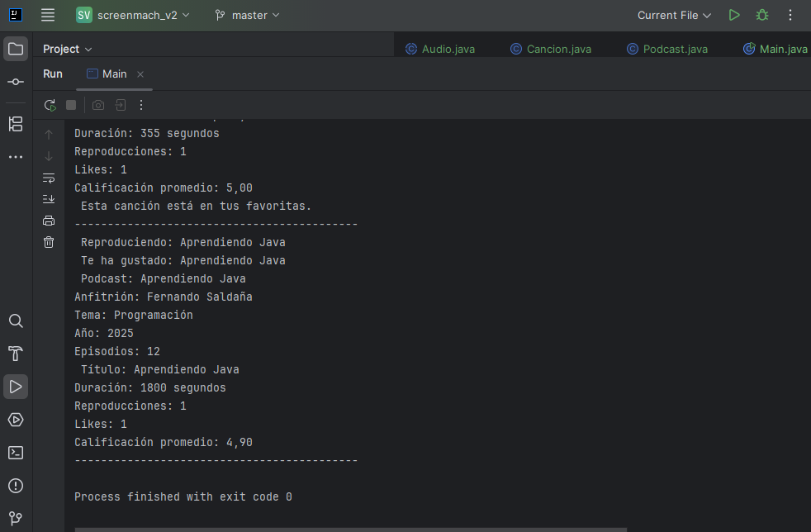This screenshot has height=532, width=811.
Task: Click the camera thread dump icon
Action: coord(98,105)
